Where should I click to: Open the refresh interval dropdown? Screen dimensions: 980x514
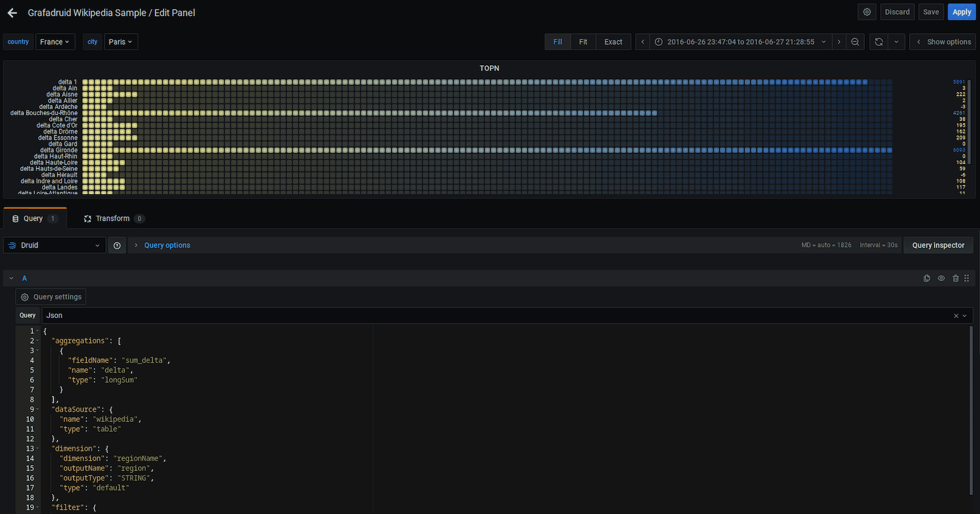coord(896,42)
